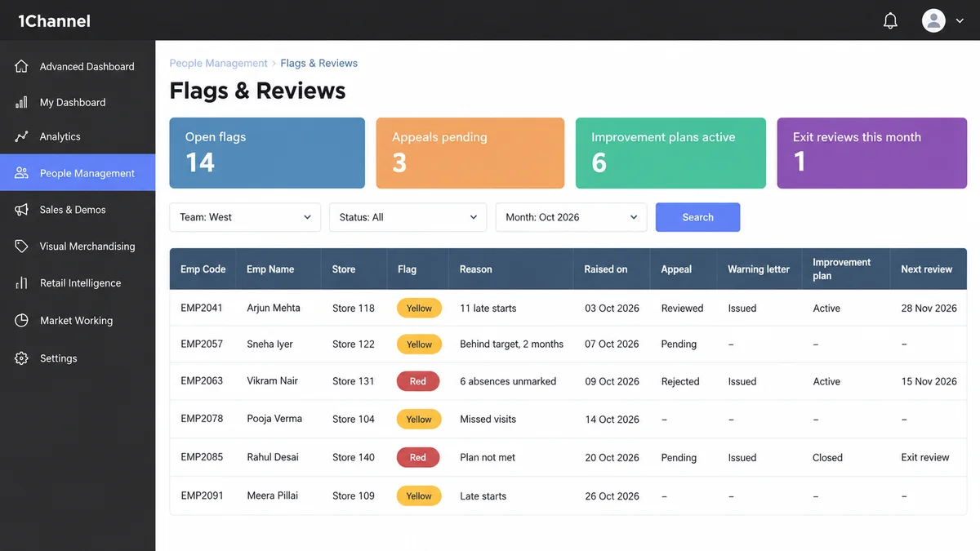Open the Appeals pending card

pos(470,153)
